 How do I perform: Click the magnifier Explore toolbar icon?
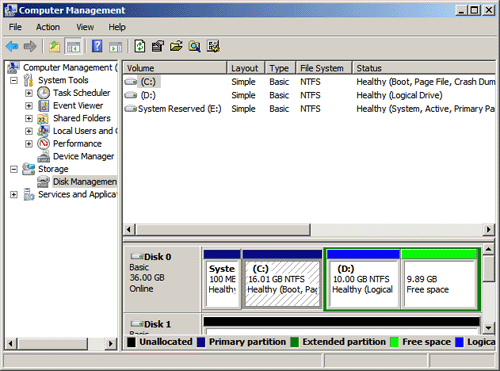(195, 46)
